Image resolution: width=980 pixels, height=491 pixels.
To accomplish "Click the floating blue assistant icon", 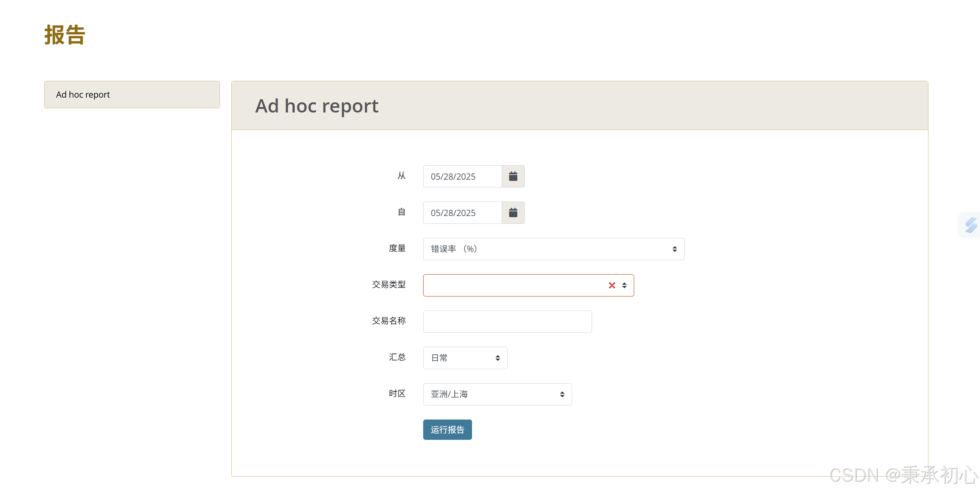I will (971, 225).
